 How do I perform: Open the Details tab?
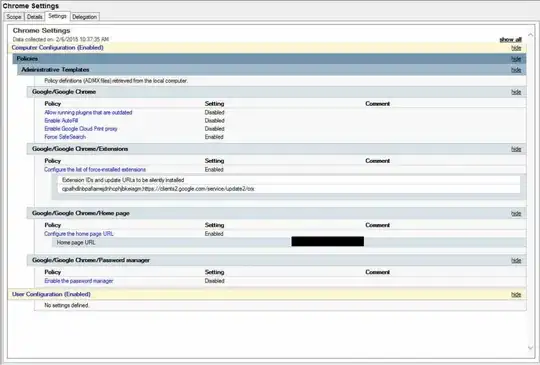point(34,17)
